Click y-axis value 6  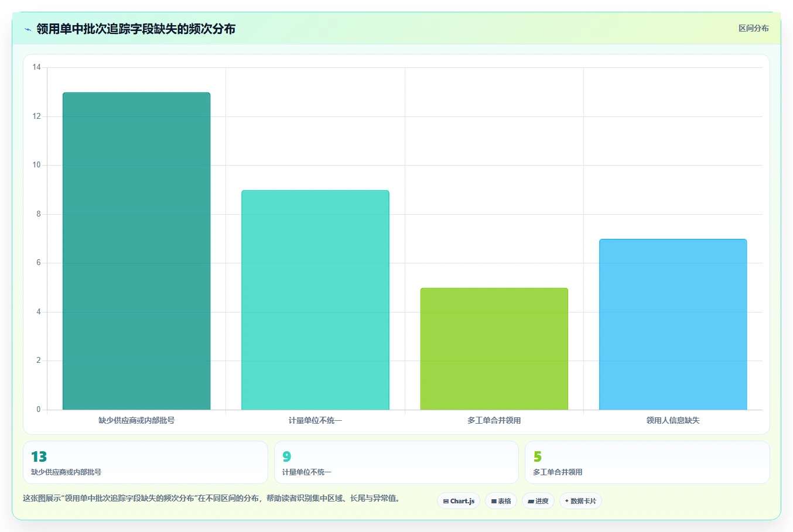pos(39,263)
